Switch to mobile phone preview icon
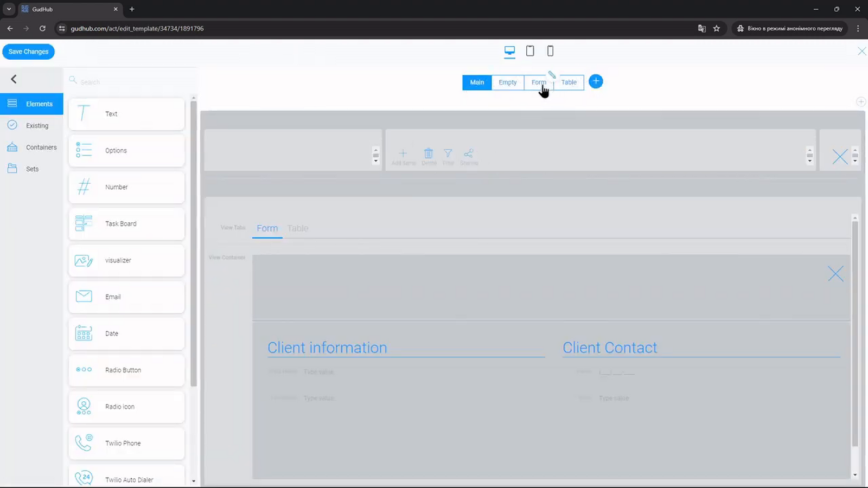868x488 pixels. point(550,51)
